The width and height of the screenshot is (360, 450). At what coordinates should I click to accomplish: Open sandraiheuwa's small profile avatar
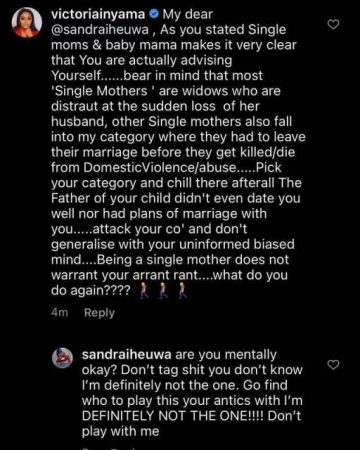coord(62,358)
